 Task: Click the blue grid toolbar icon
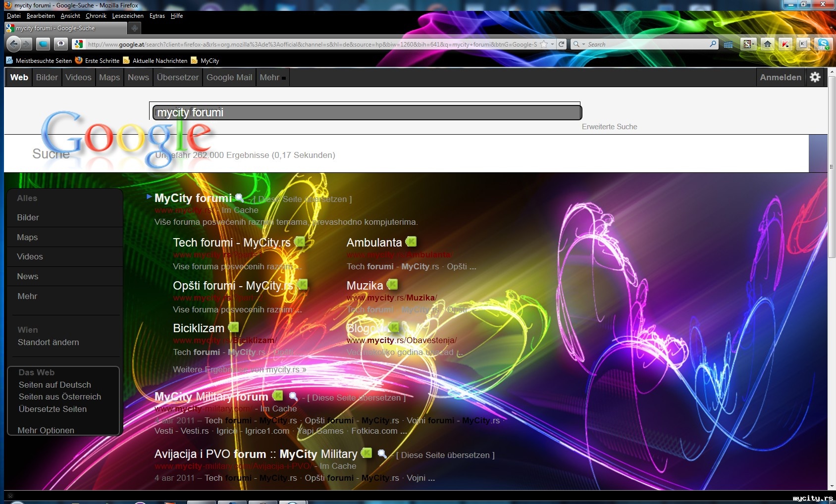pyautogui.click(x=728, y=45)
